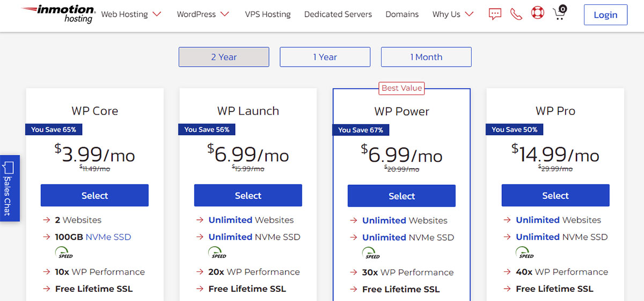Choose the 1 Month billing term
The image size is (644, 301).
coord(426,57)
